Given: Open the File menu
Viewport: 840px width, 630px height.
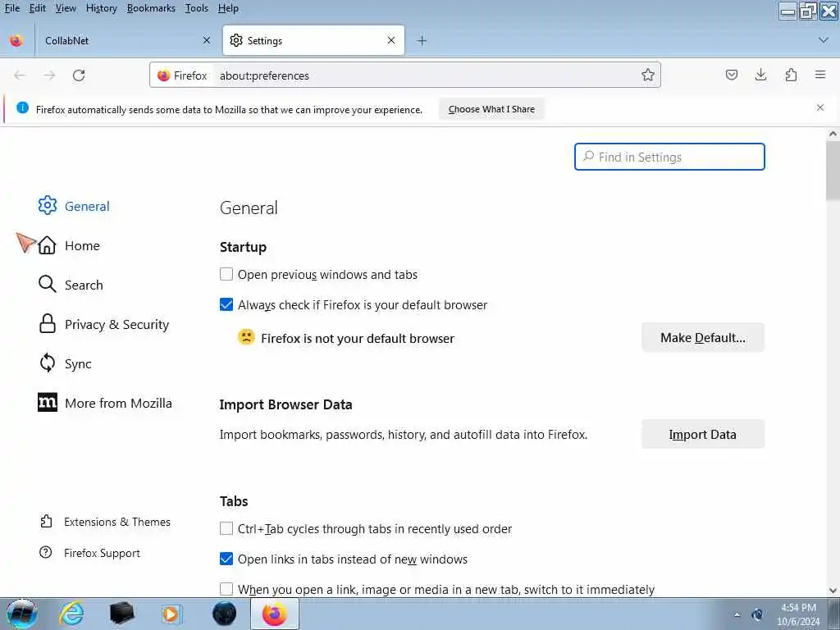Looking at the screenshot, I should [x=11, y=8].
